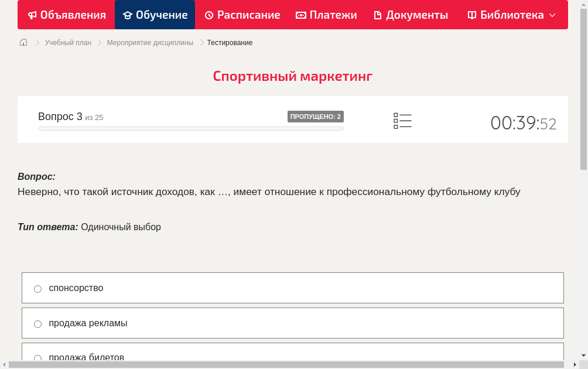Open the home icon in the breadcrumb

click(x=23, y=42)
